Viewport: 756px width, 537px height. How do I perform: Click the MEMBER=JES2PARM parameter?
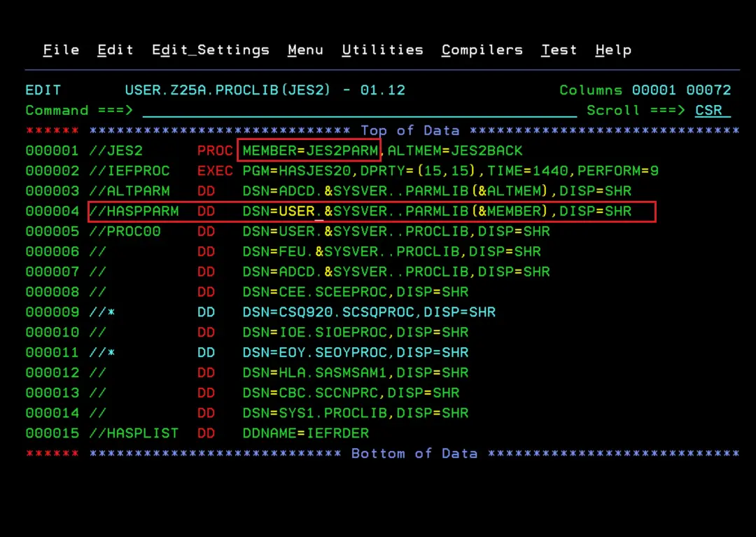click(x=311, y=151)
